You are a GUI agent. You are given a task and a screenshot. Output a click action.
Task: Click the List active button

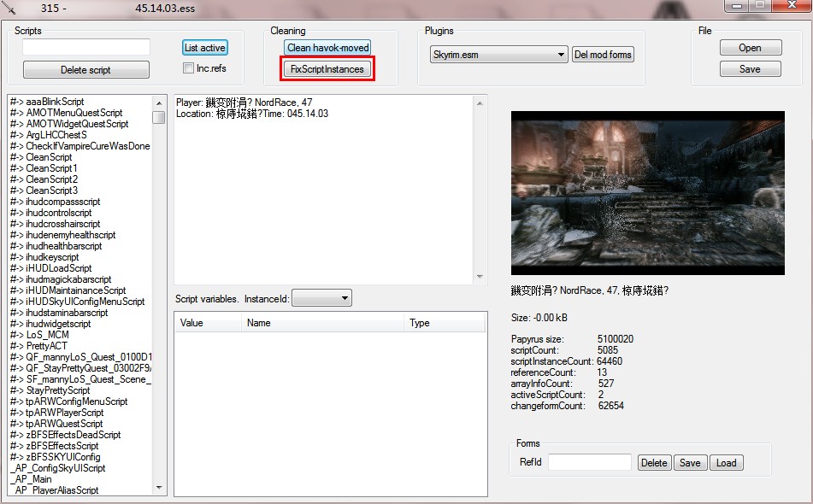(205, 48)
